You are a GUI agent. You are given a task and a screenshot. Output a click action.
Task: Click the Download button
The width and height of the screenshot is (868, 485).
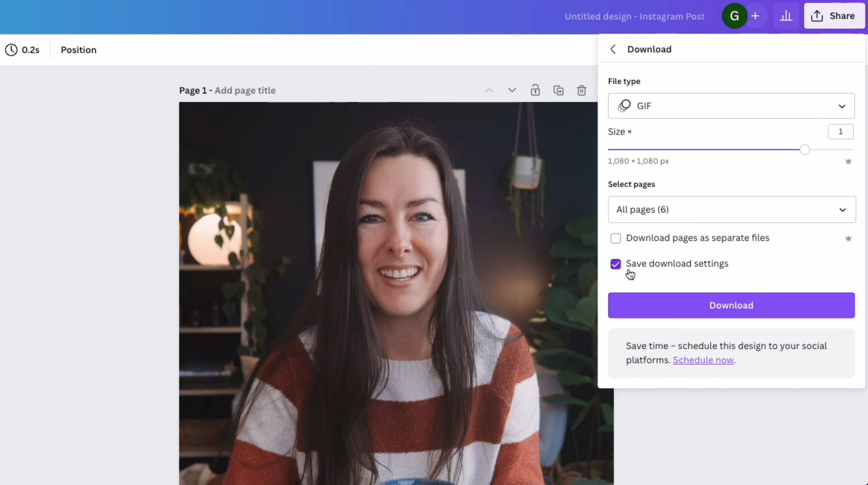[731, 305]
